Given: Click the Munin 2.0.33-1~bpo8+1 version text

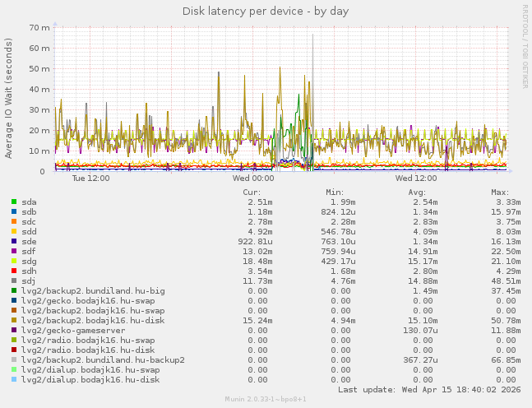Looking at the screenshot, I should point(266,399).
